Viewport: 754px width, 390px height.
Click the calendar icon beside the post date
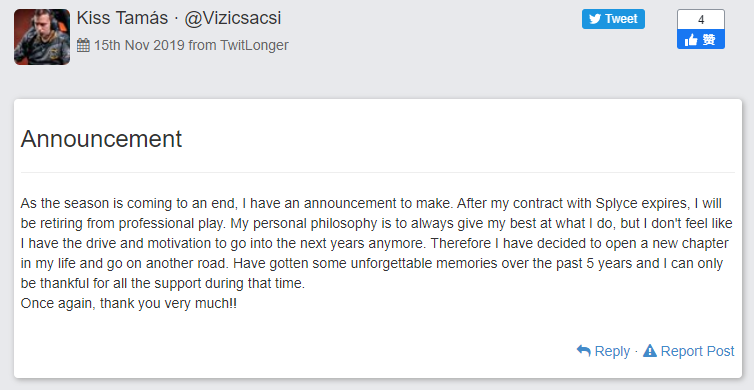[83, 45]
